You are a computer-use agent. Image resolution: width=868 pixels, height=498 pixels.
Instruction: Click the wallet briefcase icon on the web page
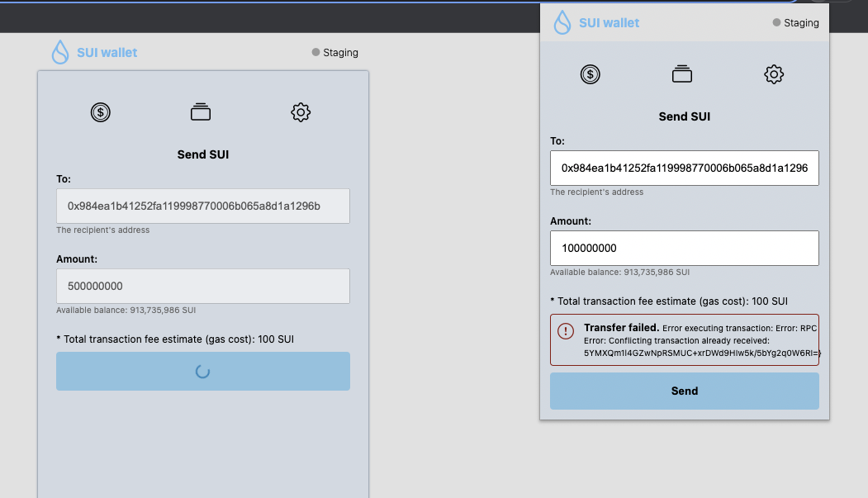click(x=202, y=112)
